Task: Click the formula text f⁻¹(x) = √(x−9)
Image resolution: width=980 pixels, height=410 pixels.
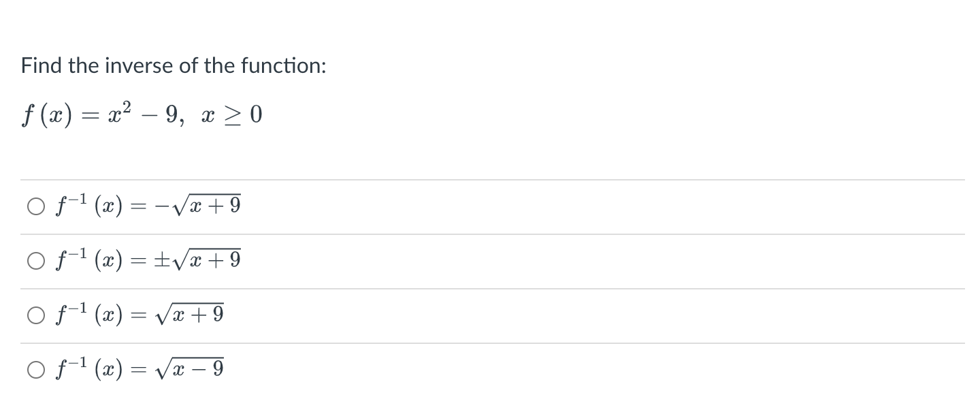Action: click(x=138, y=368)
